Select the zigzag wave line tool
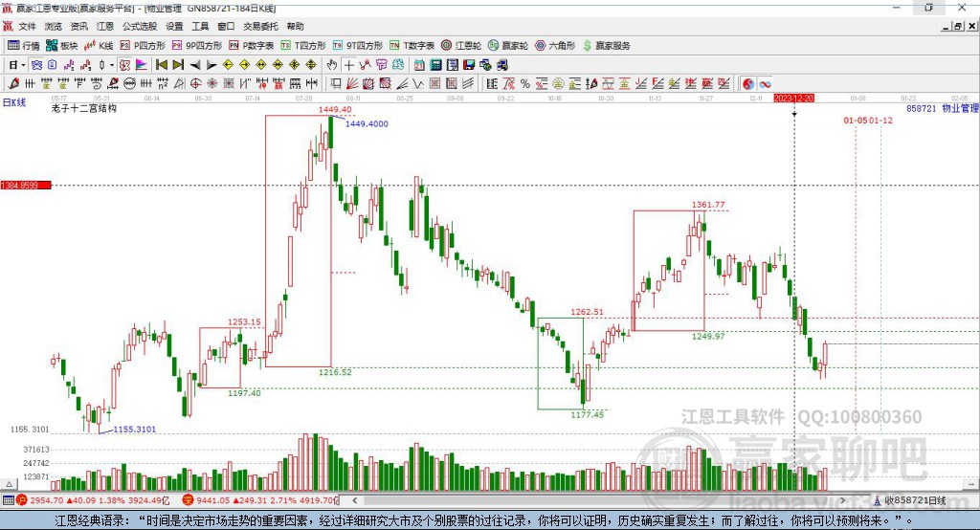This screenshot has height=530, width=980. click(418, 84)
